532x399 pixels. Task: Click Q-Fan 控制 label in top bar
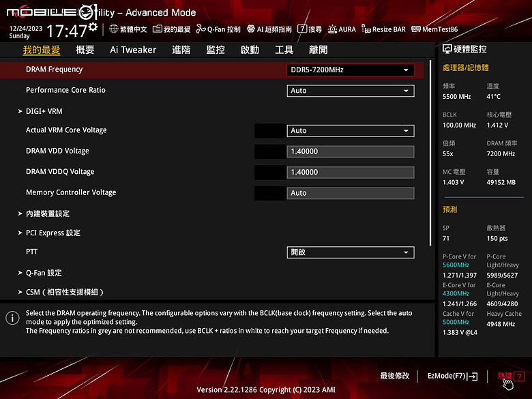[x=224, y=29]
